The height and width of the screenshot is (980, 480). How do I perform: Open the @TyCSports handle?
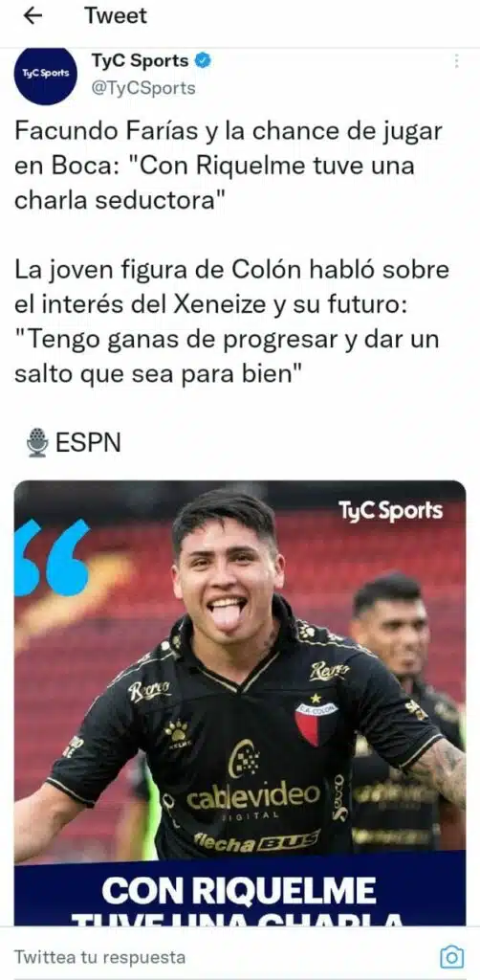143,88
